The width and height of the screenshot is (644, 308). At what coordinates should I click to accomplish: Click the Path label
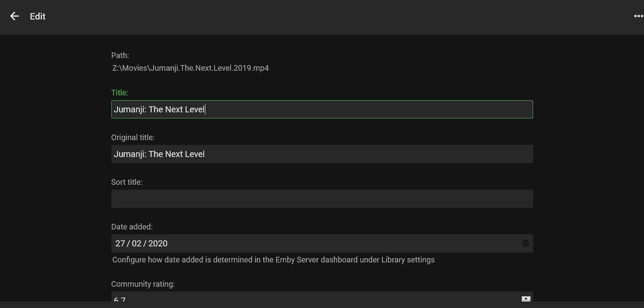click(120, 56)
